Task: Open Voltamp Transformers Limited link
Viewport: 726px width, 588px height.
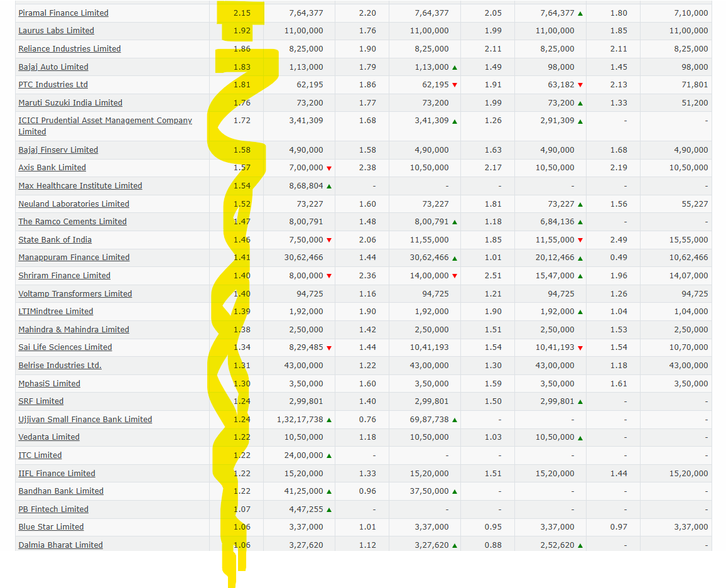Action: tap(75, 293)
